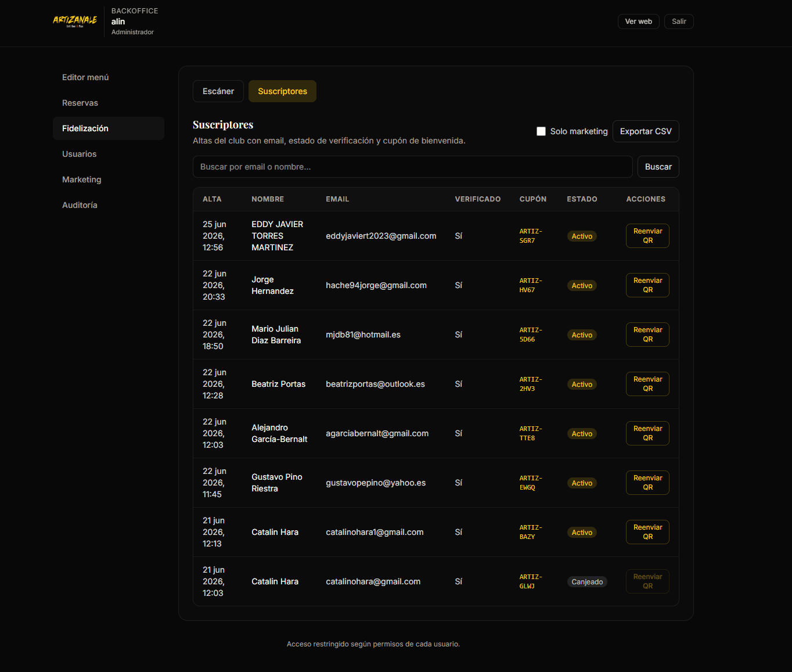
Task: Focus the email or name search field
Action: pyautogui.click(x=413, y=167)
